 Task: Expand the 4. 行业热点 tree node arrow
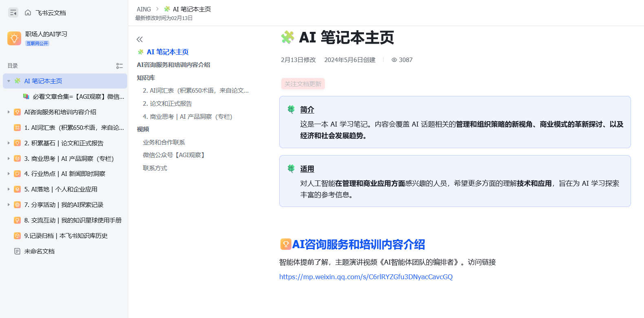point(9,173)
